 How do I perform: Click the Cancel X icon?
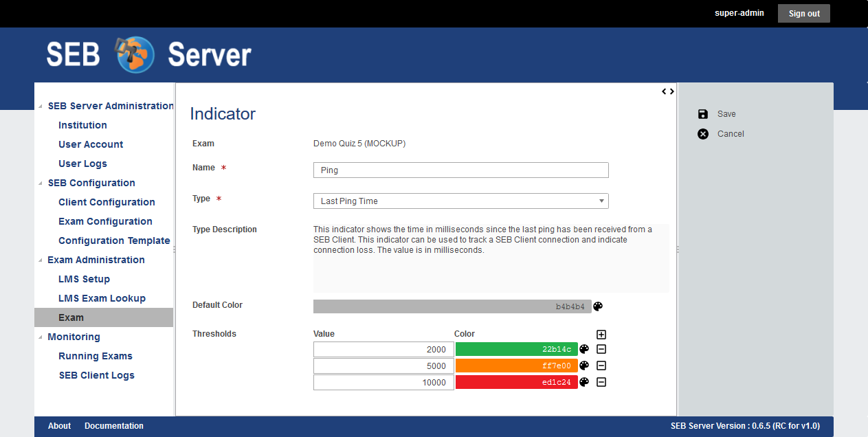pos(703,134)
